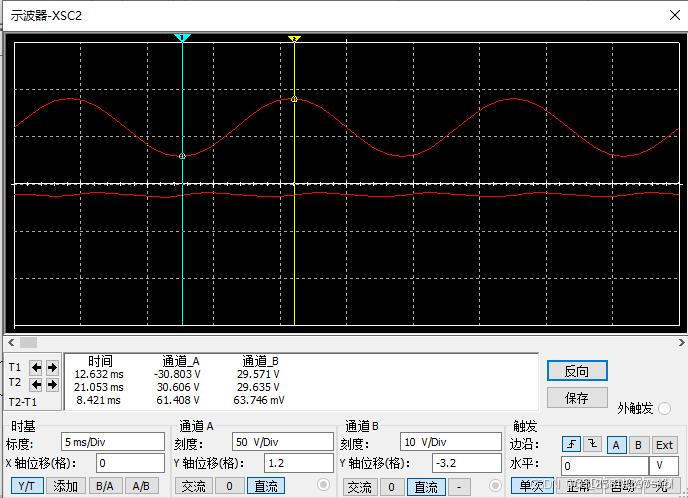Click channel A scale field 50 V/Div
Image resolution: width=688 pixels, height=498 pixels.
[283, 442]
